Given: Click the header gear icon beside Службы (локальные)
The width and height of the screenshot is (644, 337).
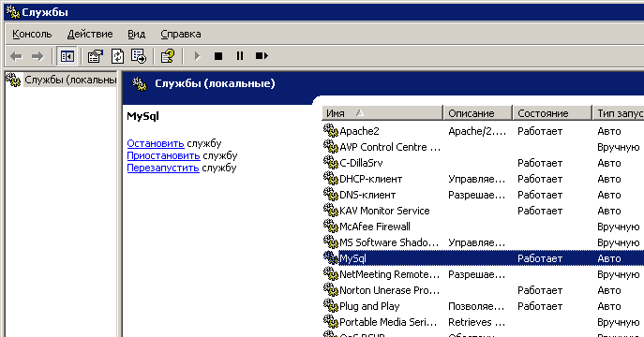Looking at the screenshot, I should click(140, 84).
